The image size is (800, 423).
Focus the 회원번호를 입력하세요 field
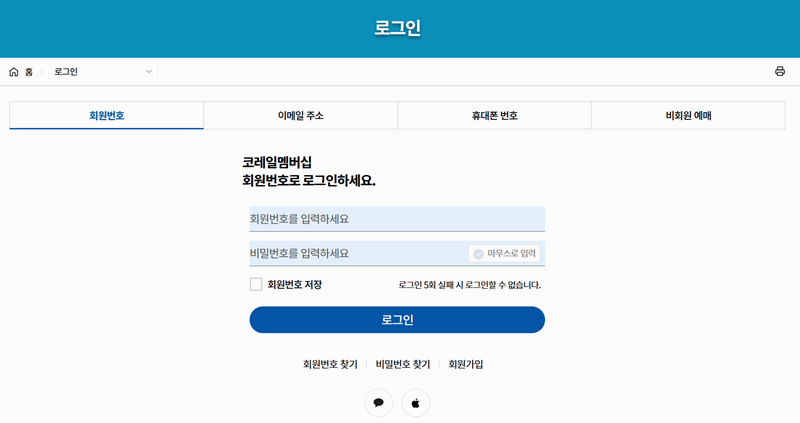pos(397,219)
